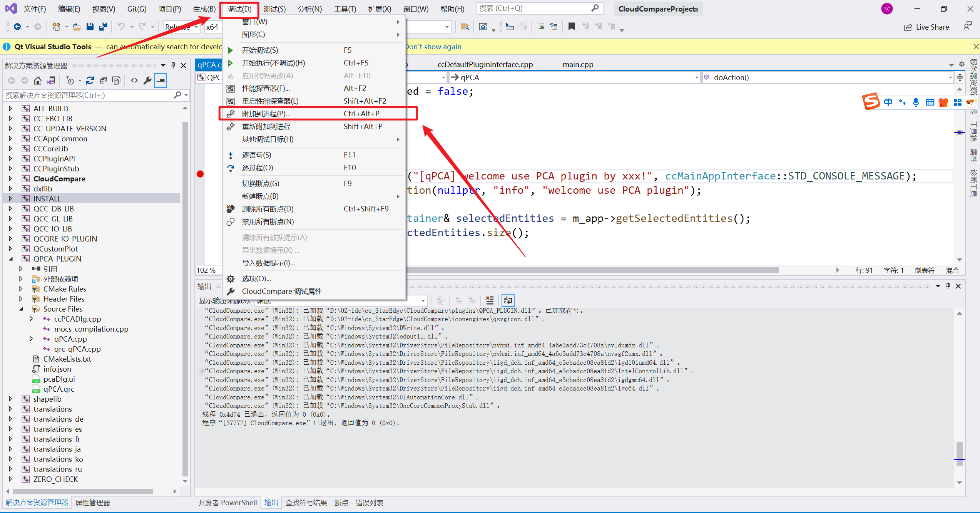Toggle the Sogou 中 Chinese/English mode

tap(888, 102)
